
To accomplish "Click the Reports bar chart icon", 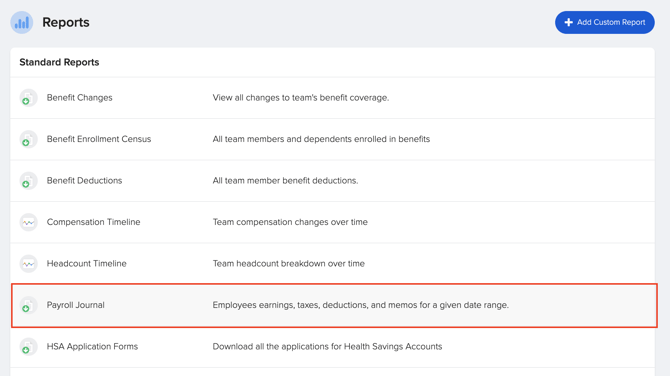I will (22, 22).
